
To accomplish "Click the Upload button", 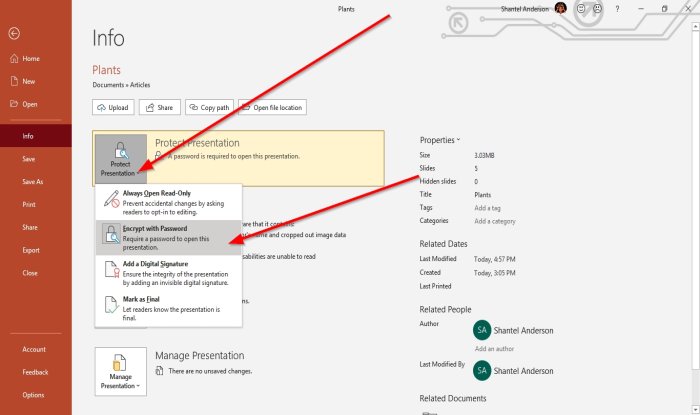I will click(x=113, y=107).
